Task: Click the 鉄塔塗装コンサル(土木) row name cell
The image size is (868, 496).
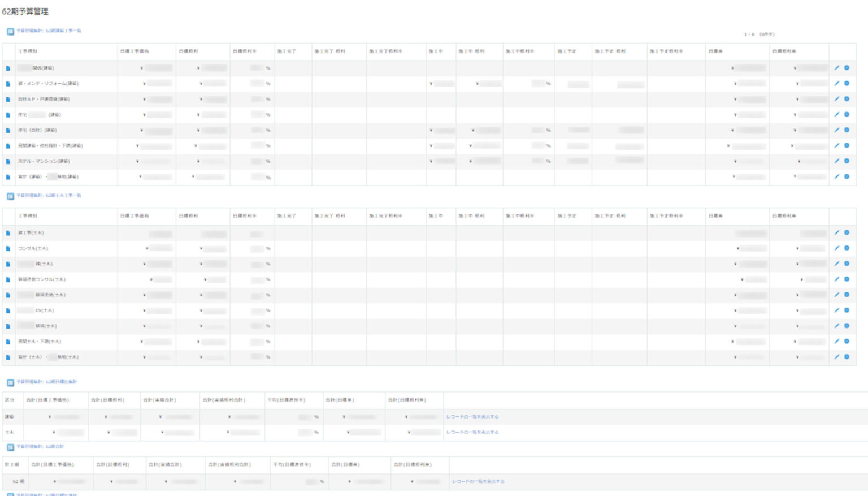Action: click(42, 279)
